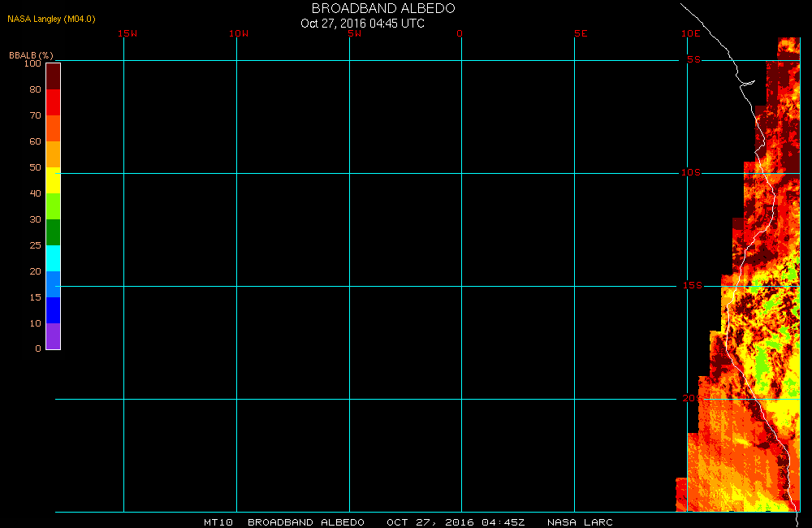Click the dark red 80-100 colorbar segment
This screenshot has height=528, width=812.
(x=54, y=76)
